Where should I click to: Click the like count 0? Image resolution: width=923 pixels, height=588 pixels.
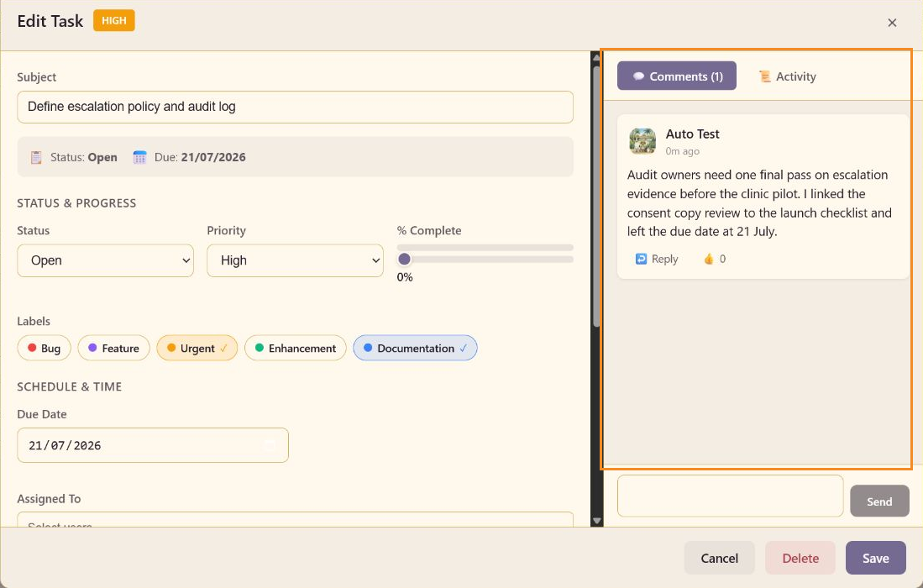(x=723, y=259)
